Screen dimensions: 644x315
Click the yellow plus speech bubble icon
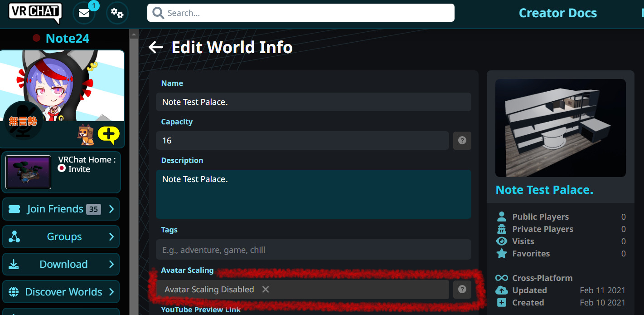(109, 135)
